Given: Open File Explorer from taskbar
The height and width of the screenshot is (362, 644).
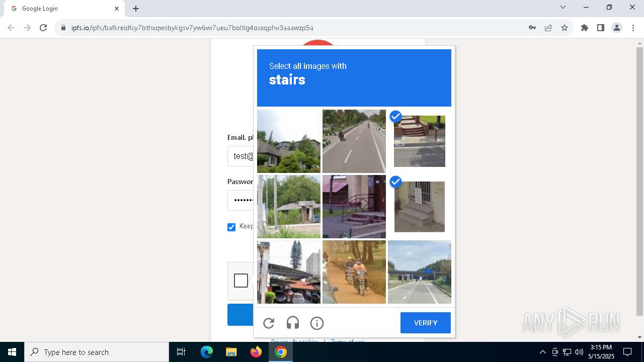Looking at the screenshot, I should click(231, 352).
